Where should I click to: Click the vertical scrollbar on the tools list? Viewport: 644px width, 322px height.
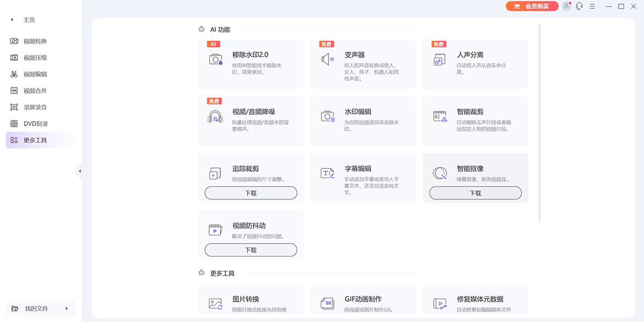[539, 122]
